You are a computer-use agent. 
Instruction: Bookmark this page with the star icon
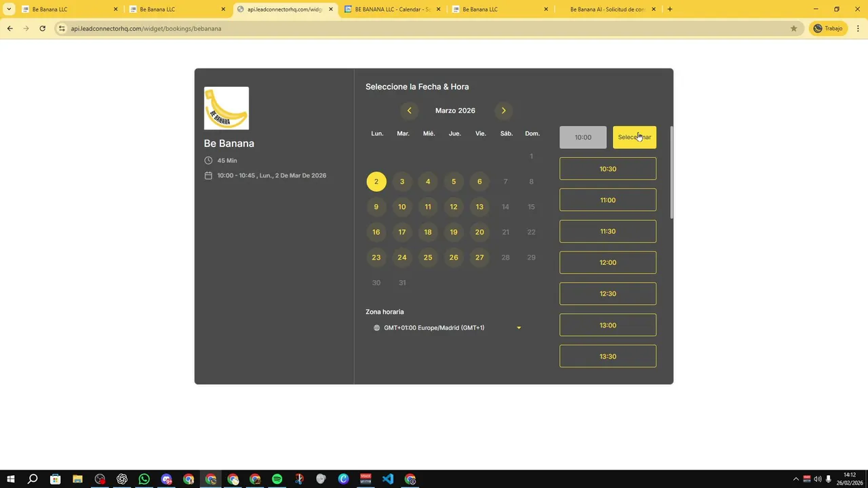(x=793, y=28)
